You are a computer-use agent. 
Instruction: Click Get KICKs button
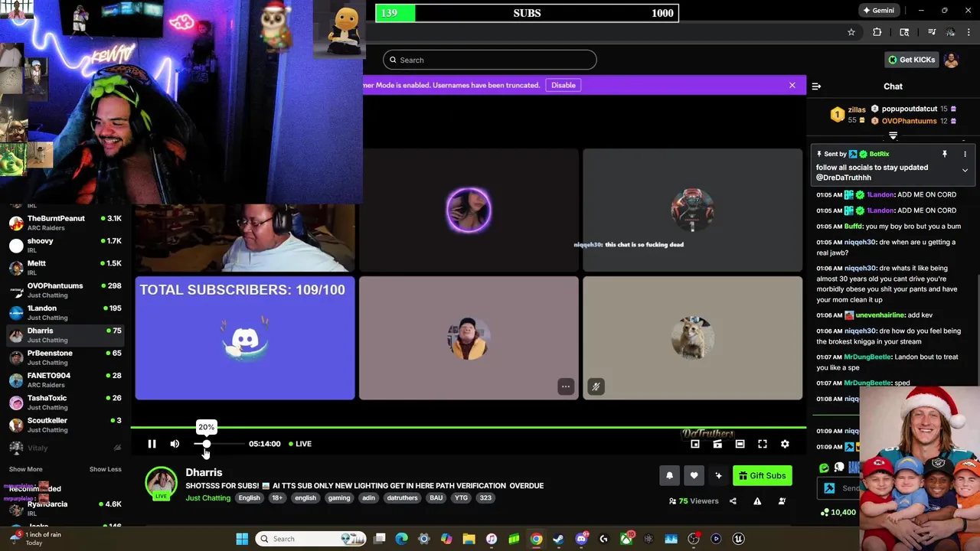tap(911, 60)
